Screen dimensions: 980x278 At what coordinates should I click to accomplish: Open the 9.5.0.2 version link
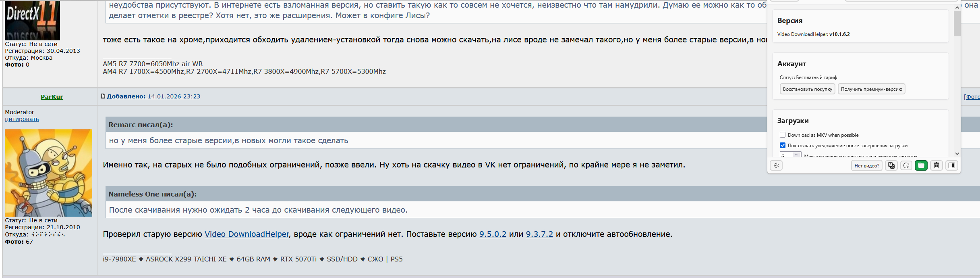[x=492, y=234]
